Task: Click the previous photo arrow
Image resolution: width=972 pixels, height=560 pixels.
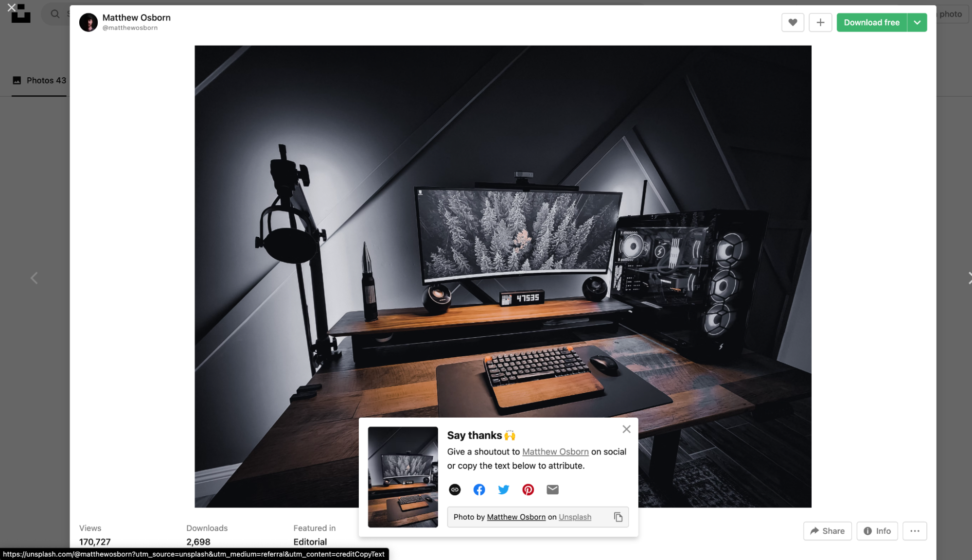Action: (x=34, y=279)
